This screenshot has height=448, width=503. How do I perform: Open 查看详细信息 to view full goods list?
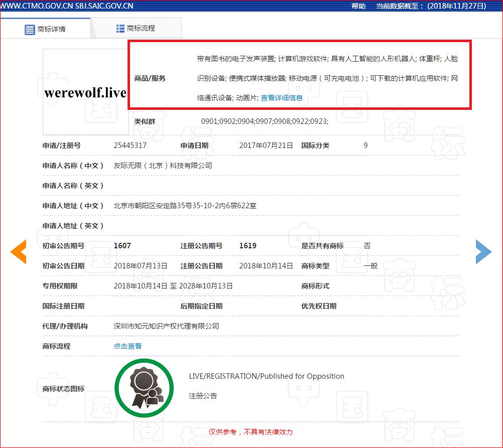pos(280,98)
